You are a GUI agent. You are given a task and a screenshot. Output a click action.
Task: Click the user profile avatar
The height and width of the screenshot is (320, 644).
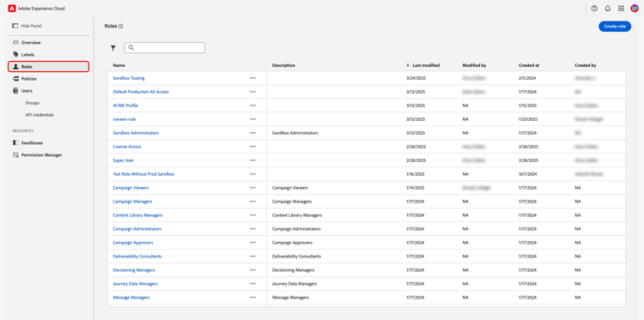(x=635, y=9)
